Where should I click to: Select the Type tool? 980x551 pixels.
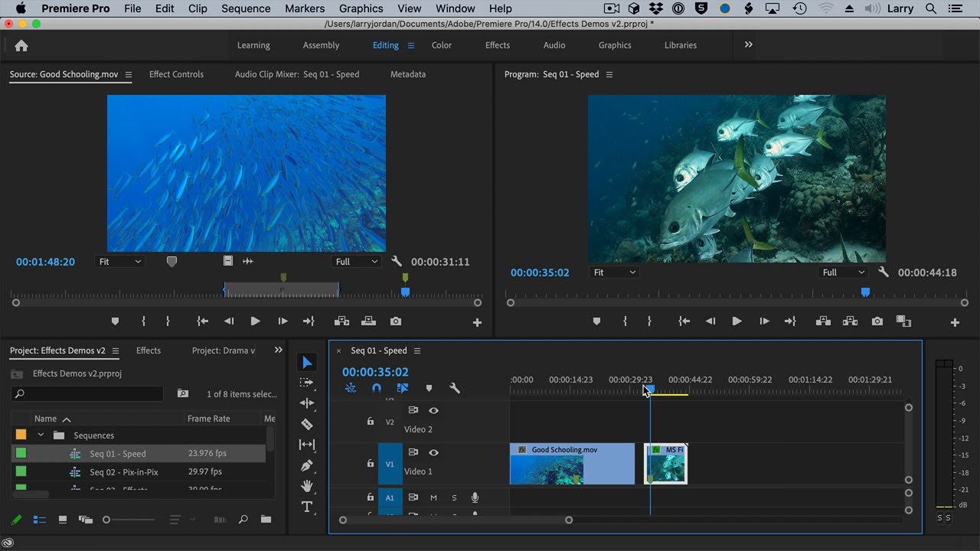307,507
